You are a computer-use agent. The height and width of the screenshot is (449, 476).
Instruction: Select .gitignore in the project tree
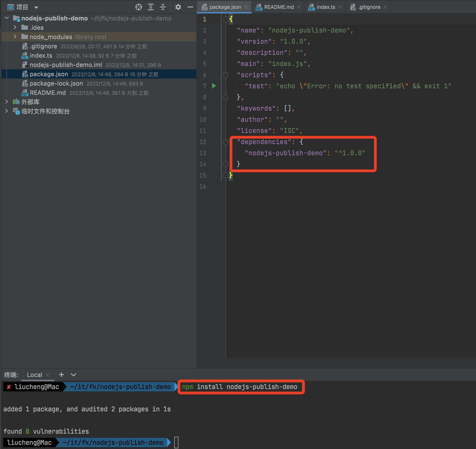43,46
